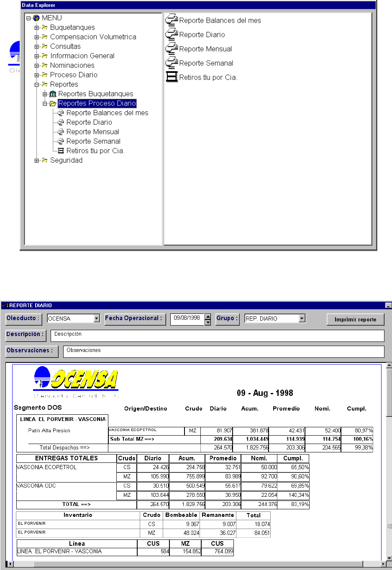Image resolution: width=392 pixels, height=570 pixels.
Task: Click the MENU globe icon in tree
Action: 36,18
